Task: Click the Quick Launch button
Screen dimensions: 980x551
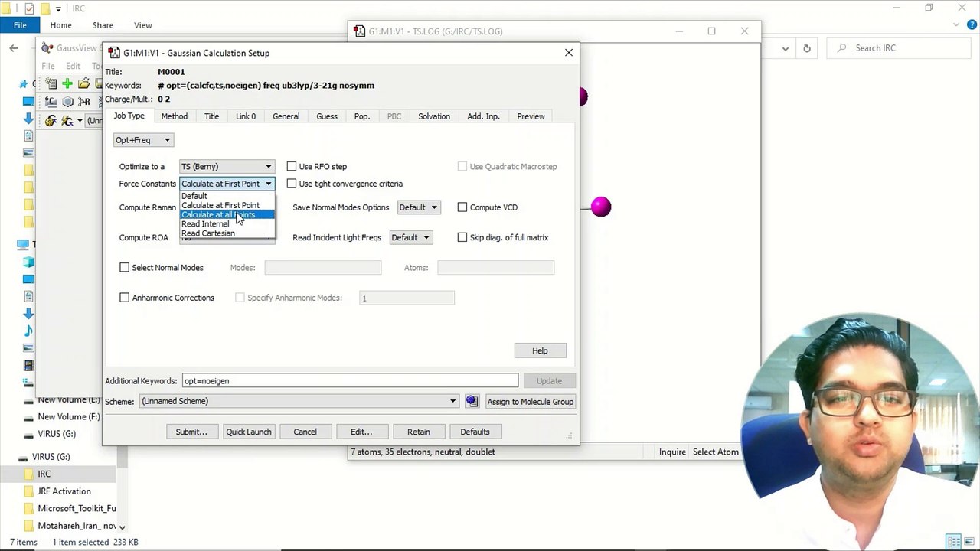Action: click(x=249, y=432)
